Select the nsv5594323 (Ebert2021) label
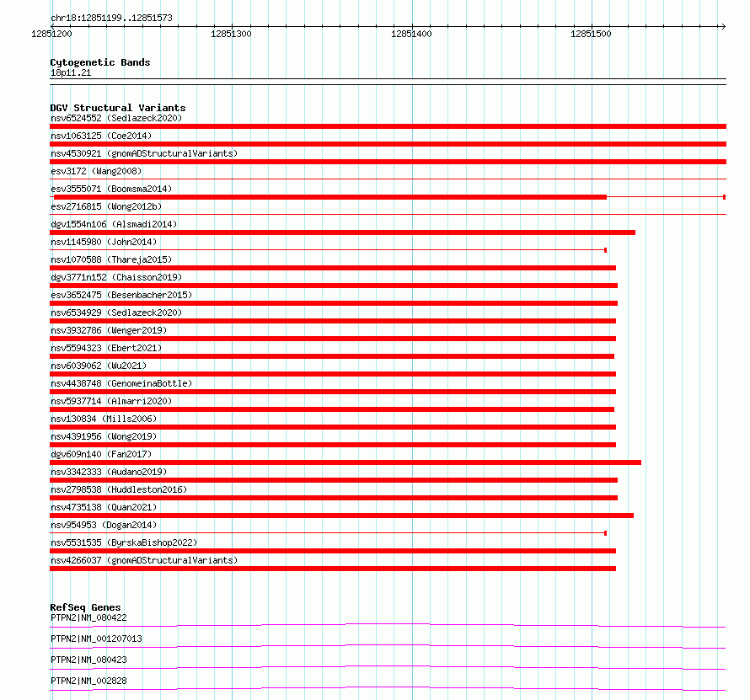 (x=106, y=348)
